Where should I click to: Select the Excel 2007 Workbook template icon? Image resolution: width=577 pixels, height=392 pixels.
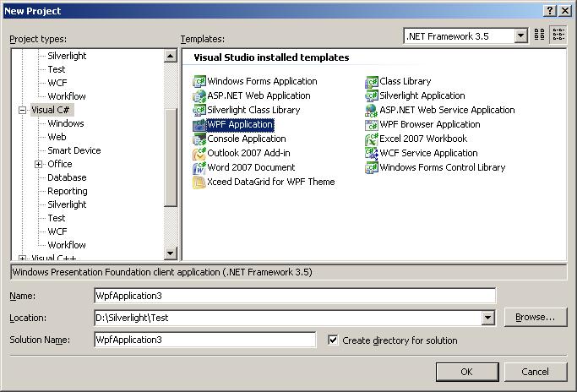pyautogui.click(x=372, y=139)
